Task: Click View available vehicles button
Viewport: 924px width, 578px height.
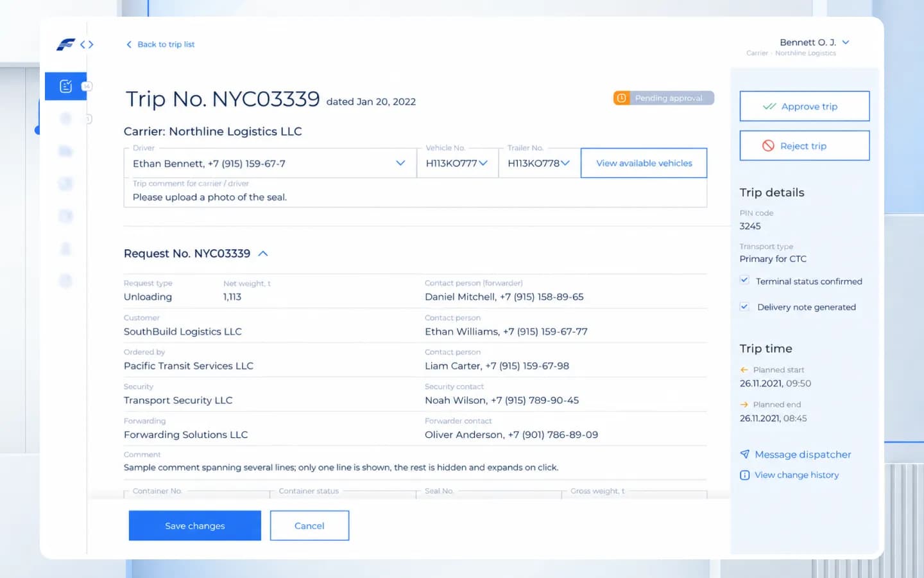Action: (x=644, y=163)
